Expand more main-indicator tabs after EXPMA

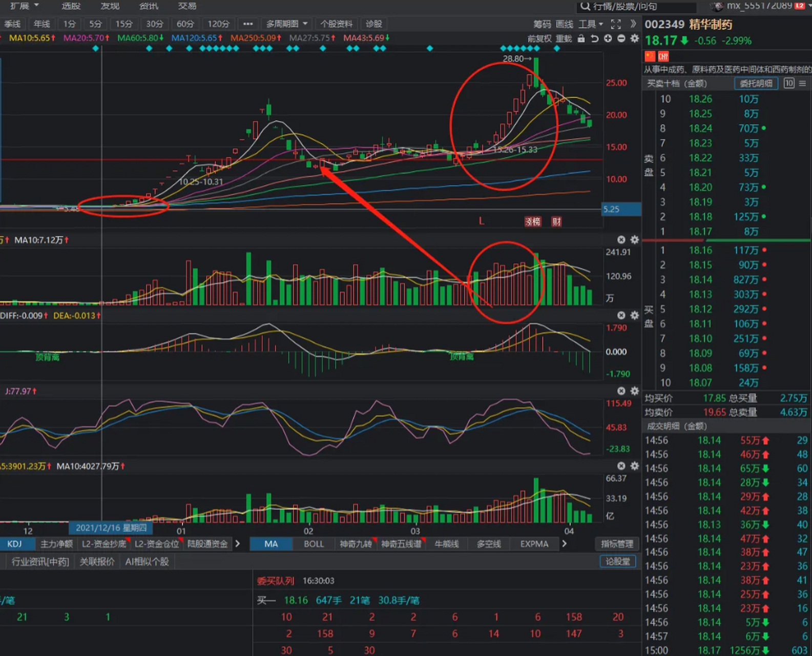tap(565, 544)
